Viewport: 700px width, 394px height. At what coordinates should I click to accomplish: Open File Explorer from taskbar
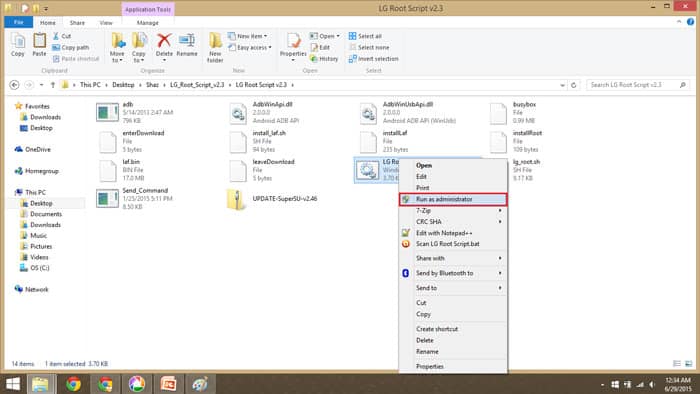[x=41, y=384]
